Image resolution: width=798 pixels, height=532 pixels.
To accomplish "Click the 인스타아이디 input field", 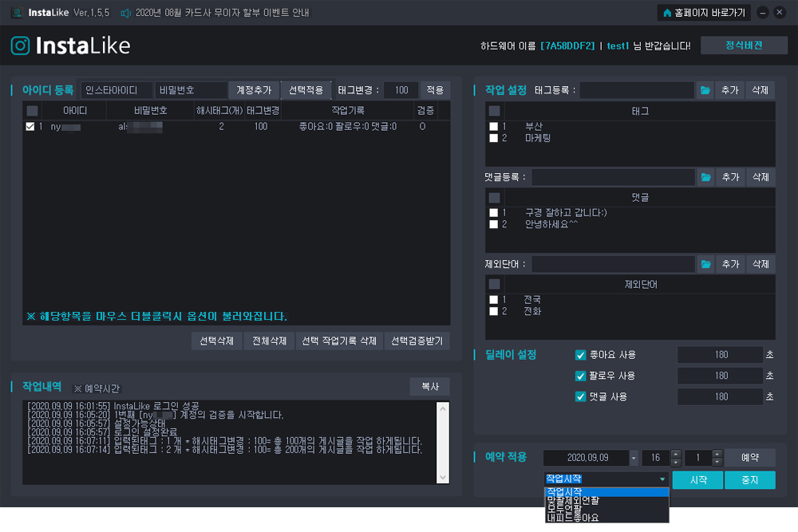I will pos(117,90).
